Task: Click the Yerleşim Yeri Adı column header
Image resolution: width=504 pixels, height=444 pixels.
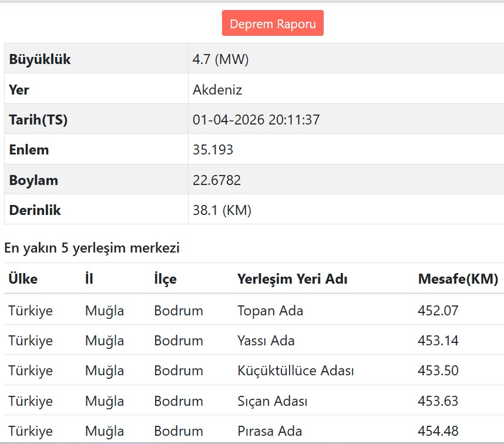Action: coord(292,279)
